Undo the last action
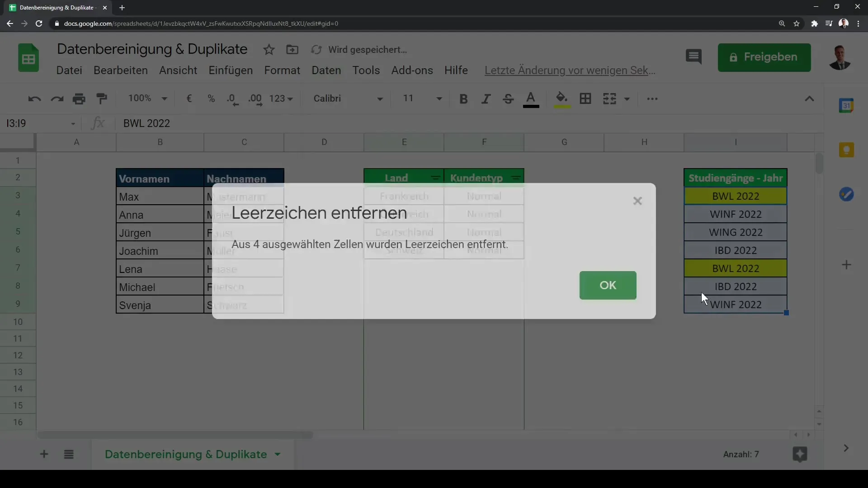This screenshot has width=868, height=488. [x=34, y=99]
